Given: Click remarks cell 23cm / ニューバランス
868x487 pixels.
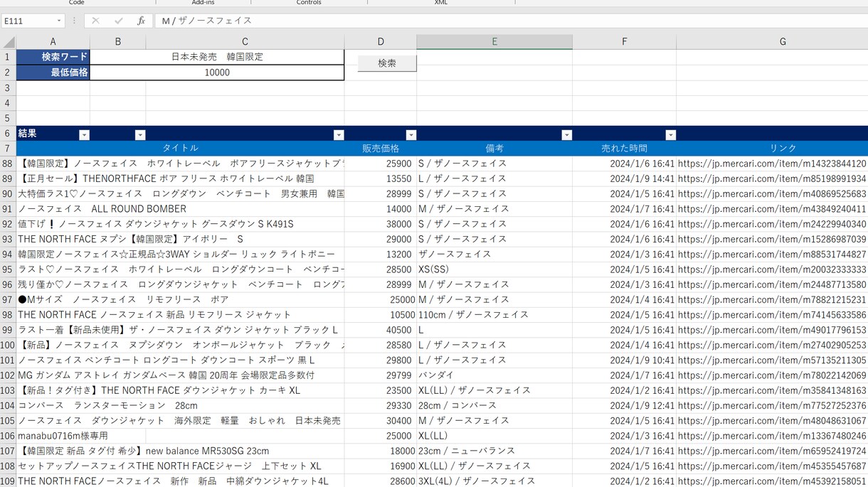Looking at the screenshot, I should pos(494,451).
